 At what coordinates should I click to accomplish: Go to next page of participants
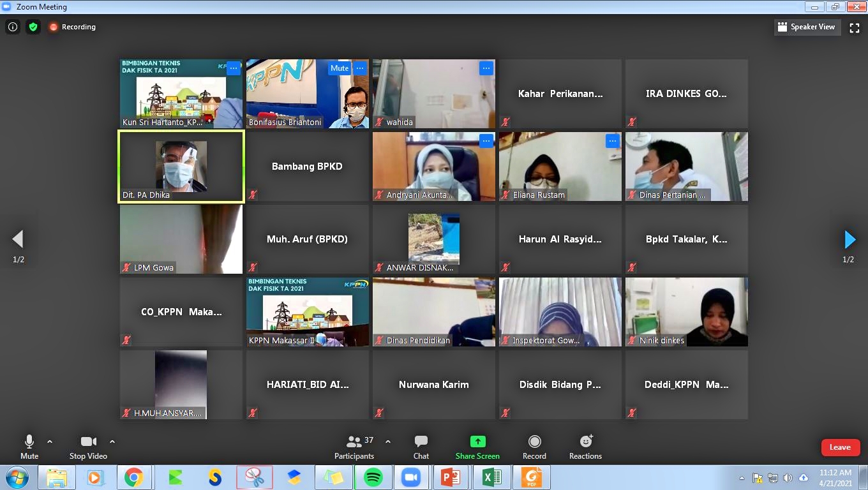click(849, 240)
